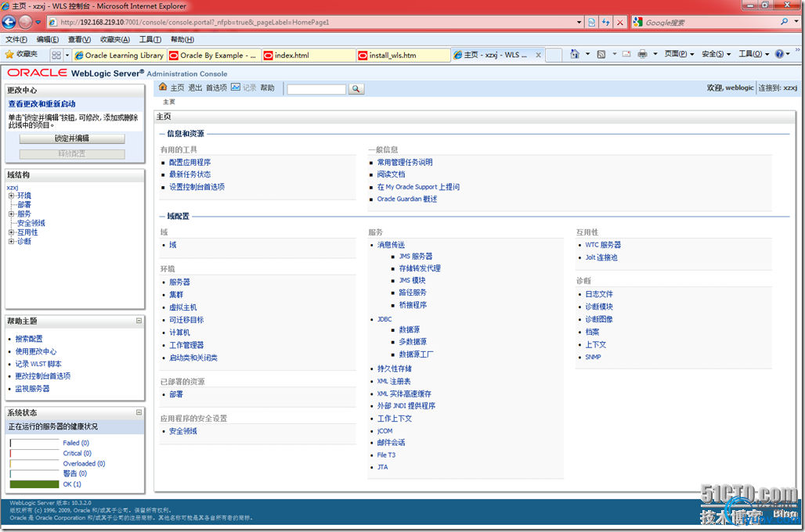The image size is (805, 532).
Task: Collapse the 帮助主题 panel
Action: (139, 321)
